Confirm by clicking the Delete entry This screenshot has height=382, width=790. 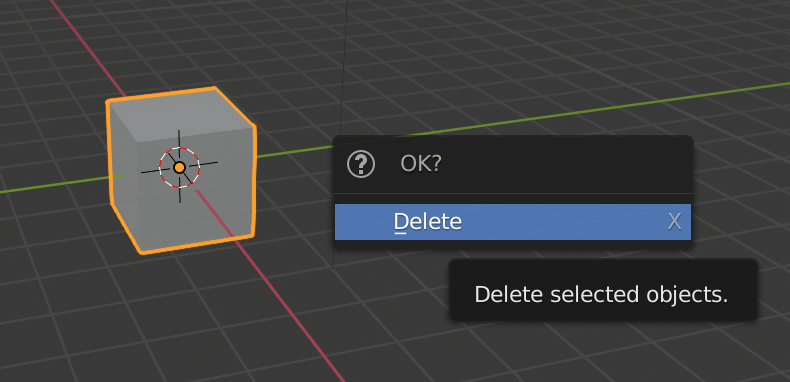point(513,222)
